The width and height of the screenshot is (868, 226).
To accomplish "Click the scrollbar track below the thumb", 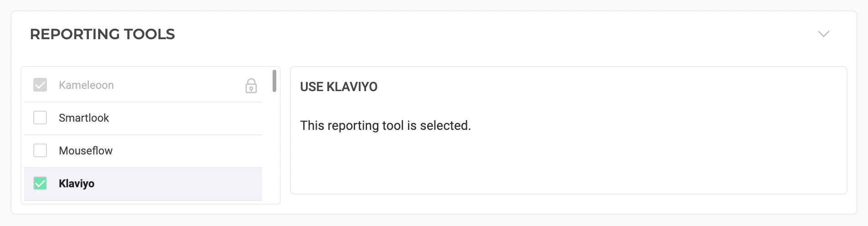I will pyautogui.click(x=274, y=146).
